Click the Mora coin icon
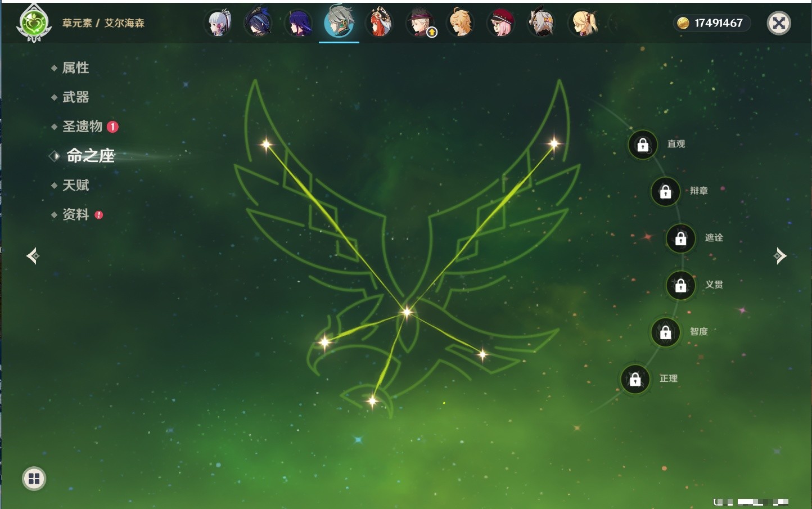Image resolution: width=812 pixels, height=509 pixels. tap(683, 23)
